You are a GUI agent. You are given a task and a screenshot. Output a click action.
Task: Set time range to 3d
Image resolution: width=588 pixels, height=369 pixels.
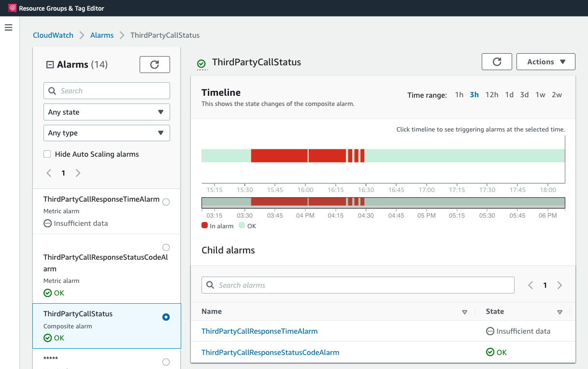tap(524, 95)
